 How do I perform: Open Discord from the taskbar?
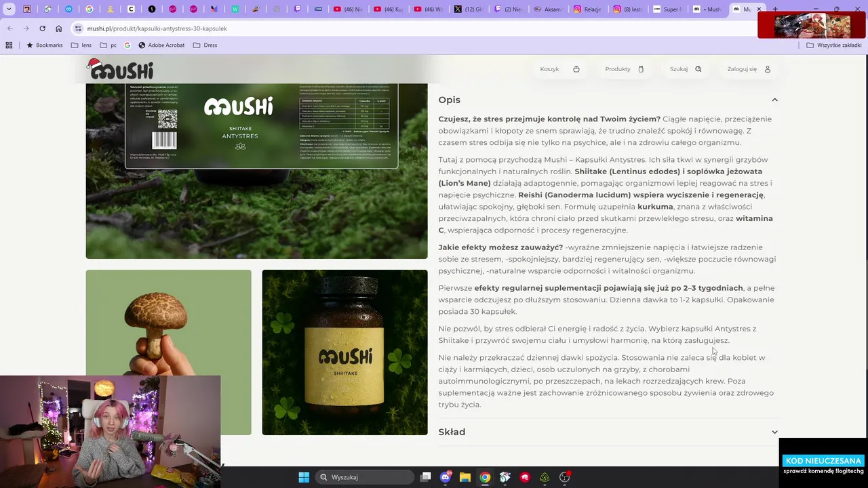[446, 477]
